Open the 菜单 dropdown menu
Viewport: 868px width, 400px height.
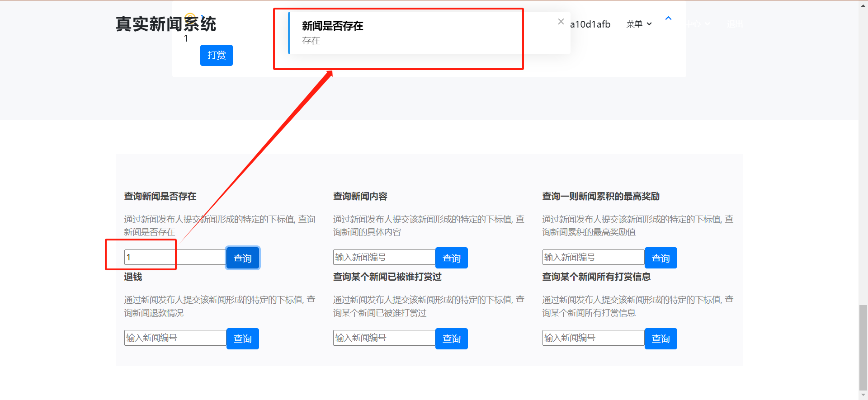point(639,24)
